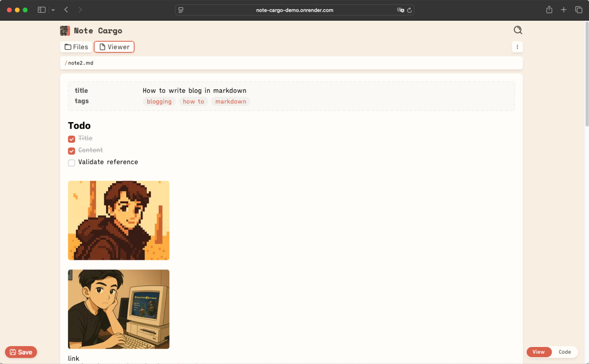Click the markdown tag
This screenshot has height=364, width=589.
click(x=230, y=101)
